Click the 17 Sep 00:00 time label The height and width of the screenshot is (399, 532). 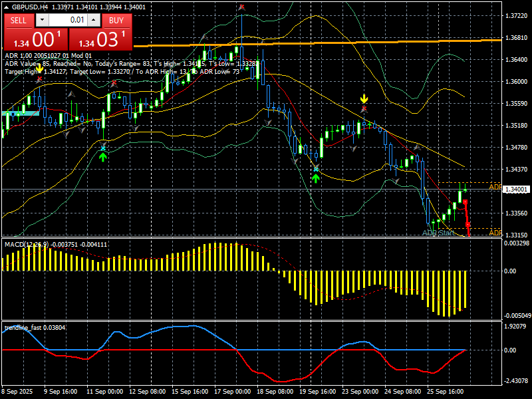tap(232, 392)
